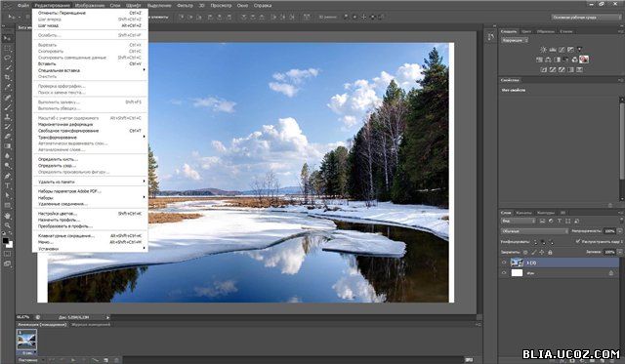
Task: Select the Crop tool in the toolbox
Action: (x=8, y=77)
